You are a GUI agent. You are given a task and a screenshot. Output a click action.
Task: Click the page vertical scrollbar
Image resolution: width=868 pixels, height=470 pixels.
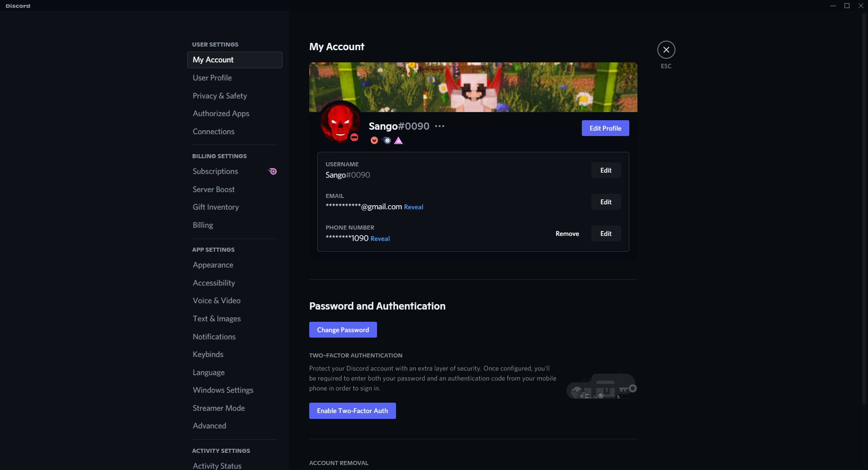864,208
